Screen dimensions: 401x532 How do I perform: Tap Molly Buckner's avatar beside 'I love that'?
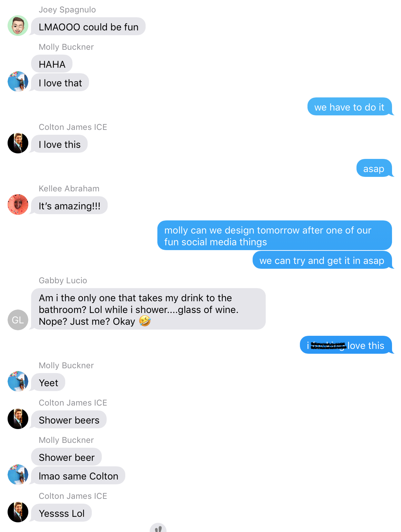click(18, 82)
